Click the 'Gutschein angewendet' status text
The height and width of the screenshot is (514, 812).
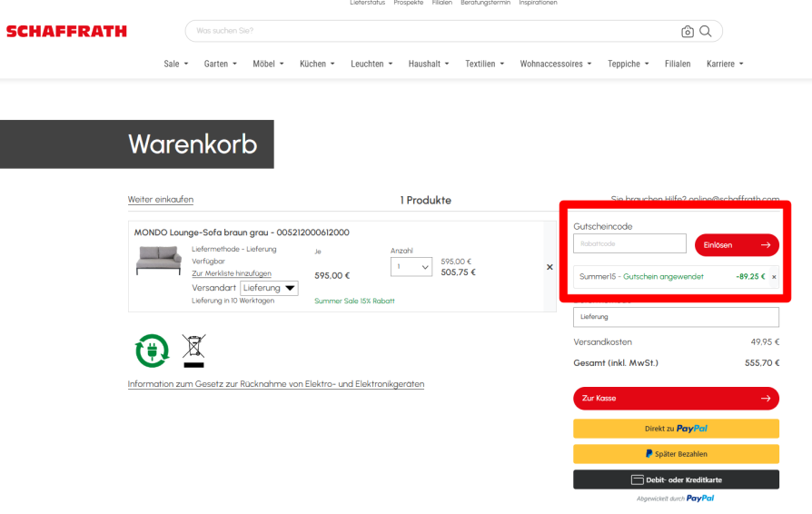click(663, 277)
